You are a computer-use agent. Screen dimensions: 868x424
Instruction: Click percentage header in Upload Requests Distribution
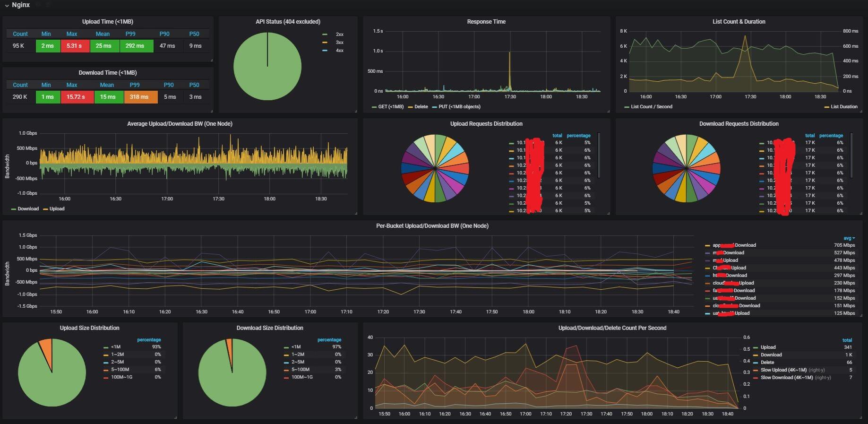pos(578,136)
